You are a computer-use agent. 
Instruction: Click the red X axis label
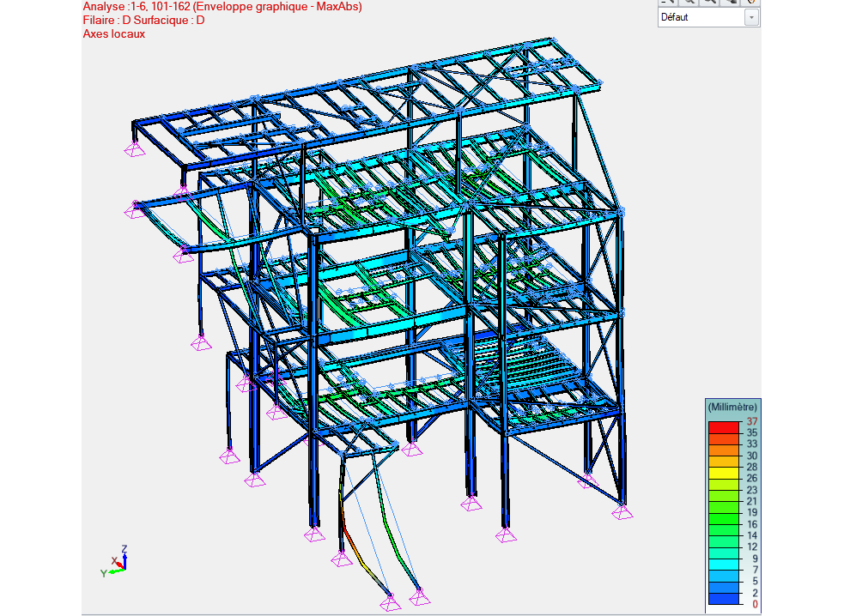coord(114,560)
